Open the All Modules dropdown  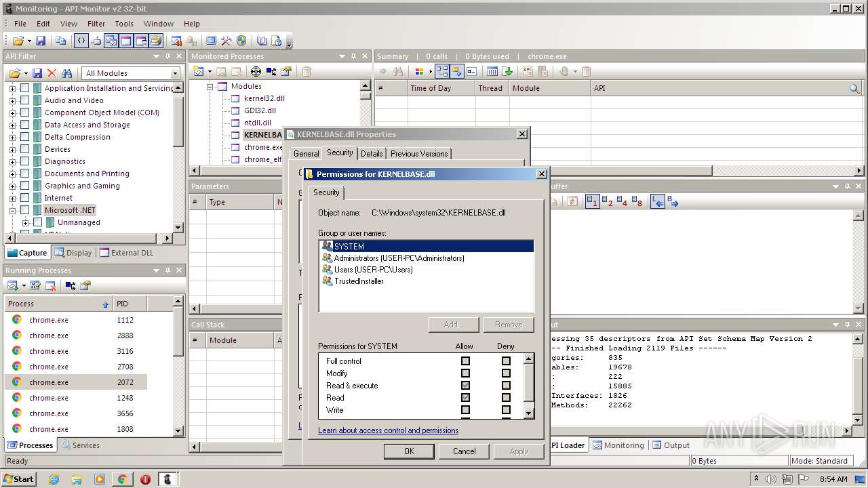(x=174, y=73)
